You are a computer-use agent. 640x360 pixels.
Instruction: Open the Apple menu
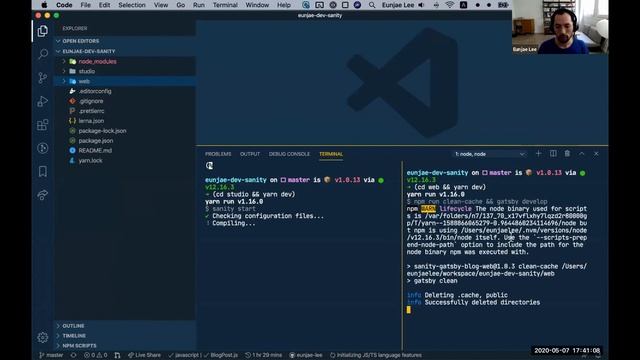click(x=44, y=5)
